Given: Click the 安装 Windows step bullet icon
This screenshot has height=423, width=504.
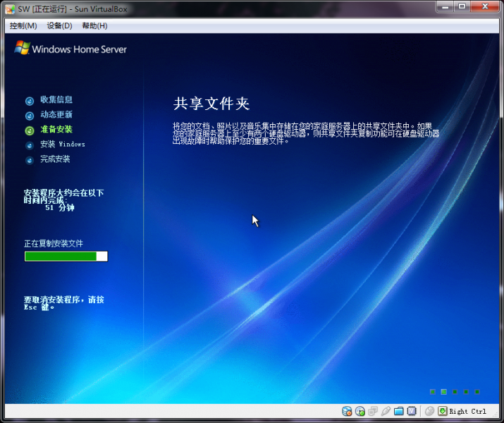Looking at the screenshot, I should [x=30, y=146].
